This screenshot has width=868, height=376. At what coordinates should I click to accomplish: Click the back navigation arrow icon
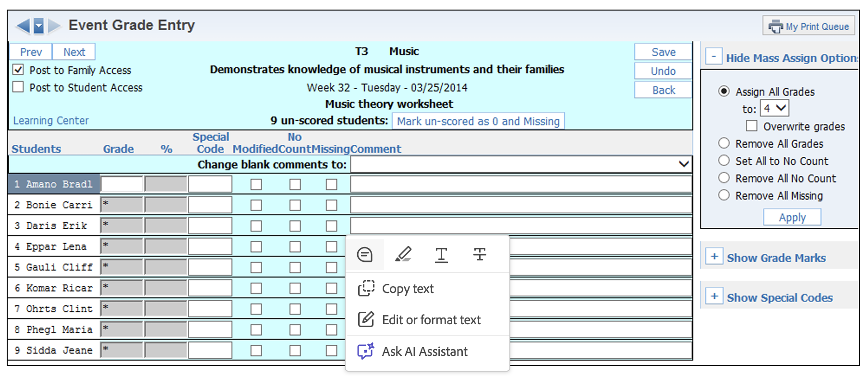(x=23, y=25)
